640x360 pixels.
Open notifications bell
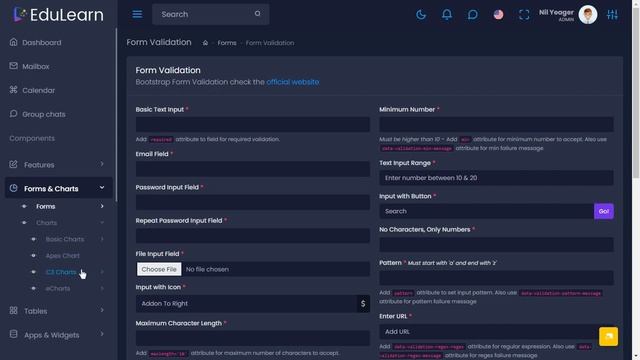[x=447, y=15]
